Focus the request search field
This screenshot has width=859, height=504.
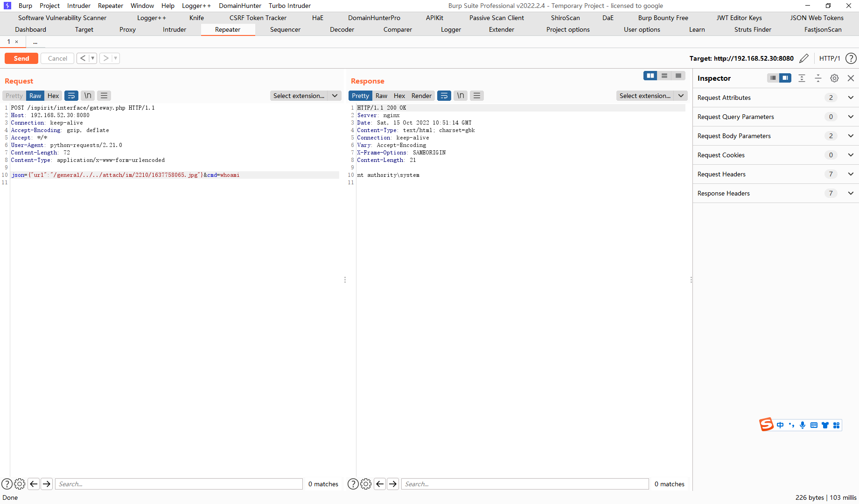coord(179,484)
